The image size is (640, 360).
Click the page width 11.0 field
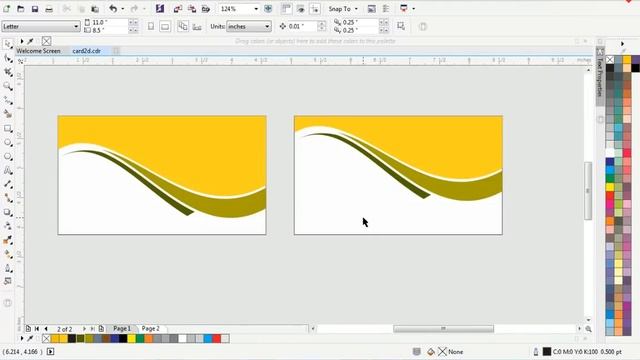pyautogui.click(x=109, y=22)
